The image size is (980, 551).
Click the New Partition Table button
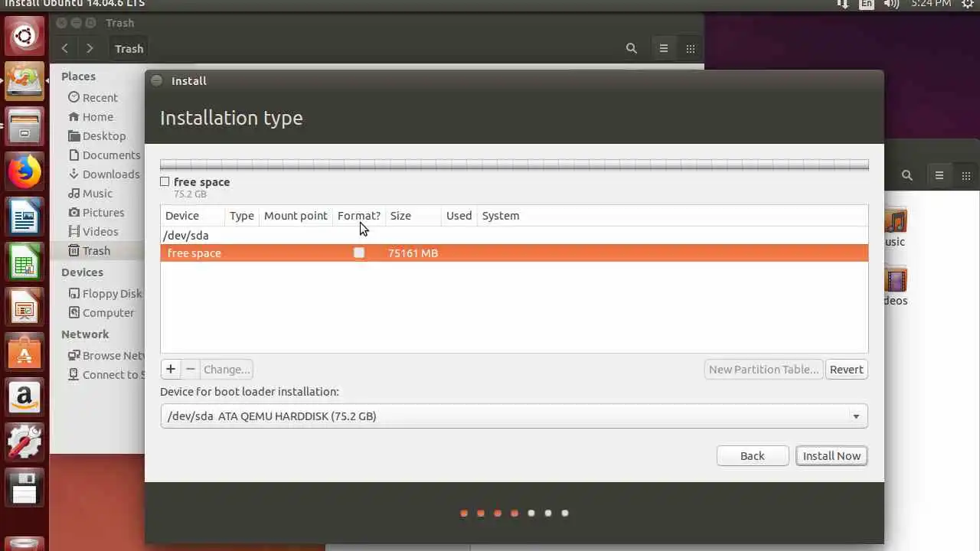tap(763, 369)
